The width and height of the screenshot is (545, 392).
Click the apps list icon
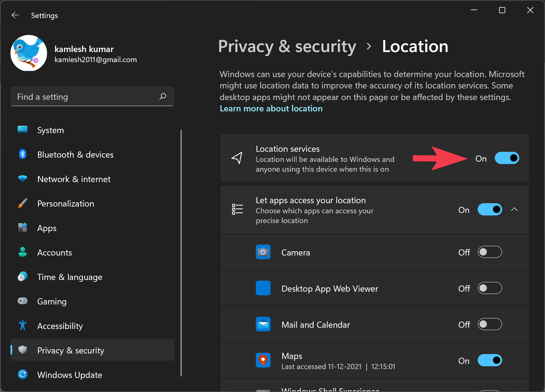click(x=237, y=209)
